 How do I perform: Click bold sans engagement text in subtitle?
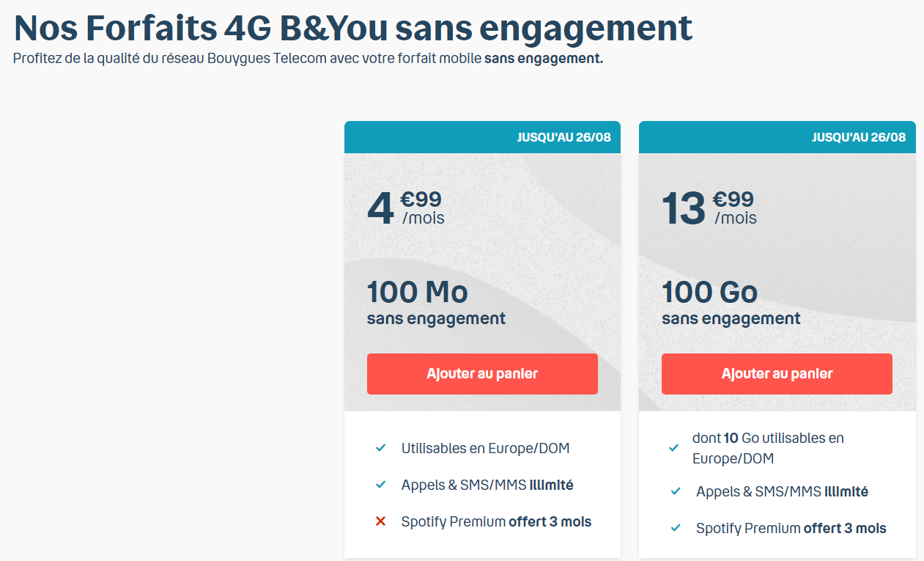543,59
